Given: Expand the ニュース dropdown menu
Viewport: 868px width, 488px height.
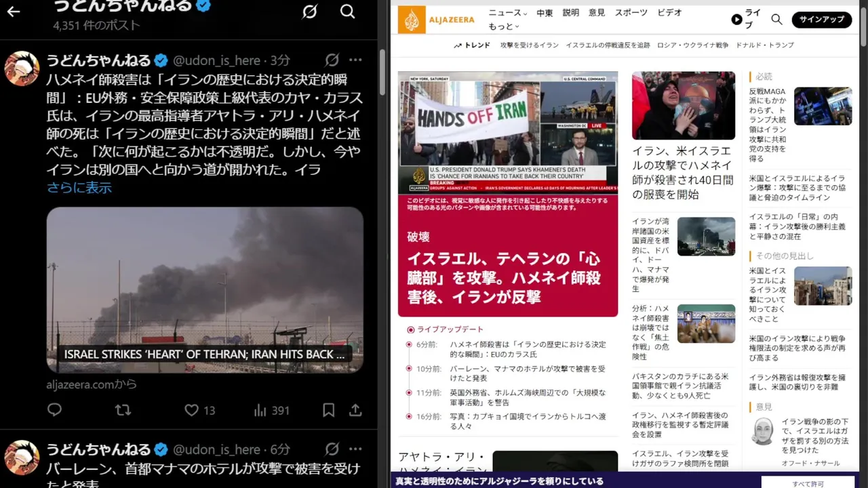Looking at the screenshot, I should coord(507,13).
